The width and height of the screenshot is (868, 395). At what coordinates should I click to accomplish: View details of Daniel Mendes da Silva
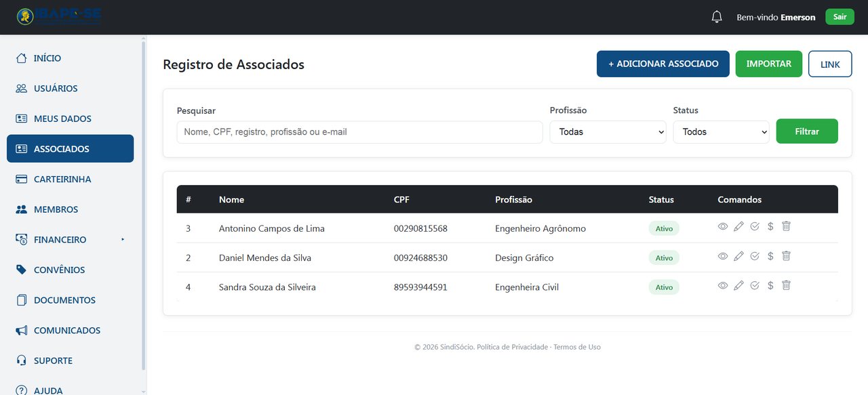[x=723, y=256]
